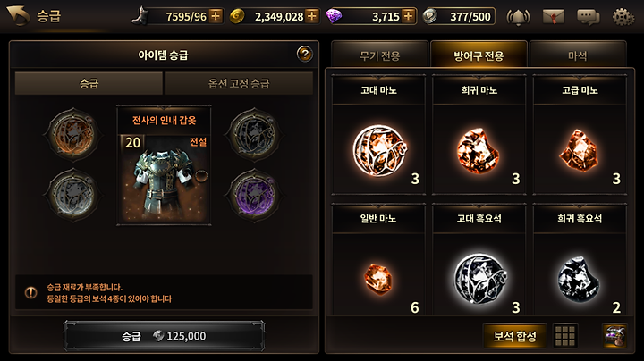
Task: Click the purple gem socket slot
Action: [x=255, y=196]
